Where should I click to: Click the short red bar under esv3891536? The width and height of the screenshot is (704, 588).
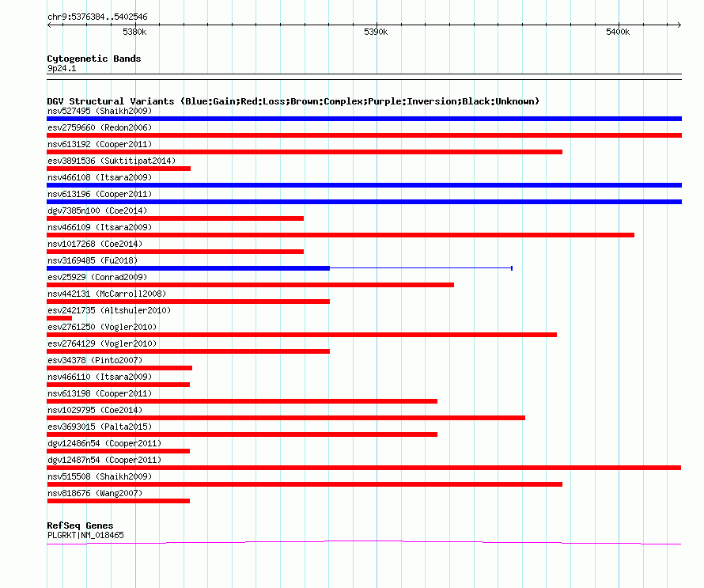(x=119, y=169)
